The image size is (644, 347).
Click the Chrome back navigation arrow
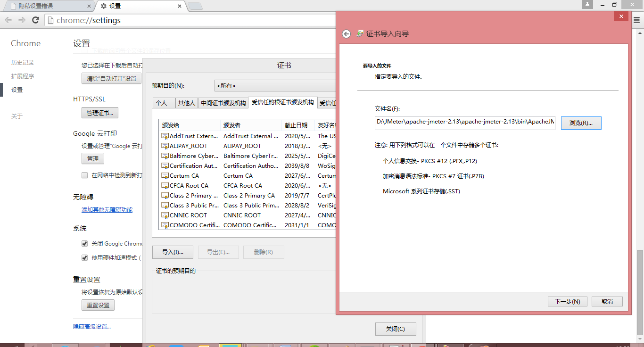[x=8, y=20]
